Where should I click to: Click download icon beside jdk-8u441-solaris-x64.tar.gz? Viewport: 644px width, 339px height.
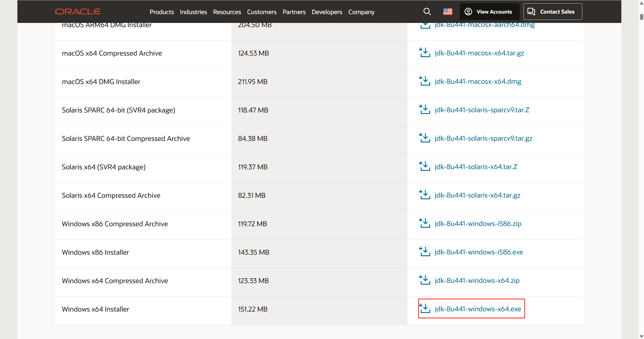pyautogui.click(x=425, y=195)
